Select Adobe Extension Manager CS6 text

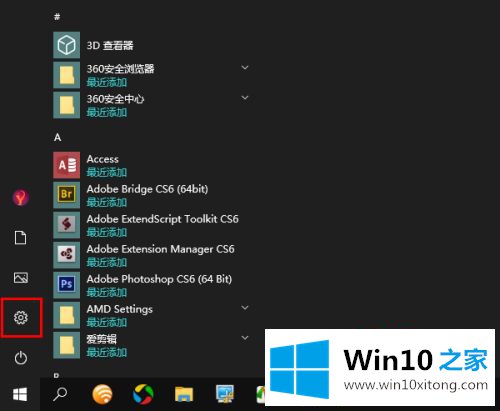click(160, 249)
